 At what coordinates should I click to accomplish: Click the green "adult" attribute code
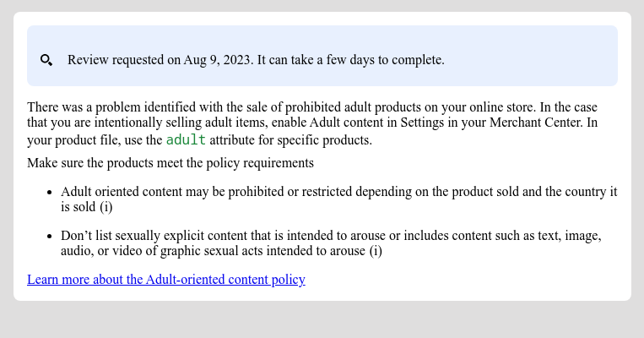(x=186, y=139)
